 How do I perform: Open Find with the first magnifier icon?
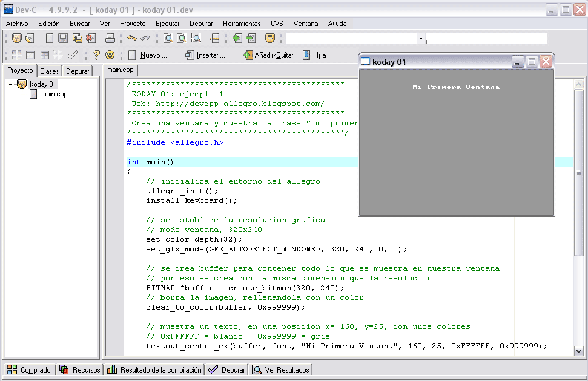point(168,38)
